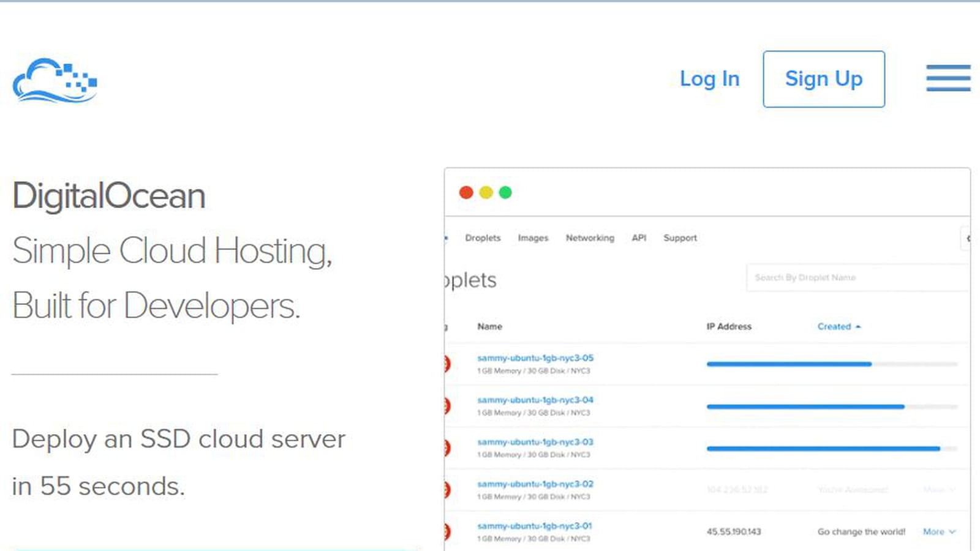This screenshot has width=980, height=551.
Task: Click IP address 45.55.190.143
Action: tap(734, 531)
